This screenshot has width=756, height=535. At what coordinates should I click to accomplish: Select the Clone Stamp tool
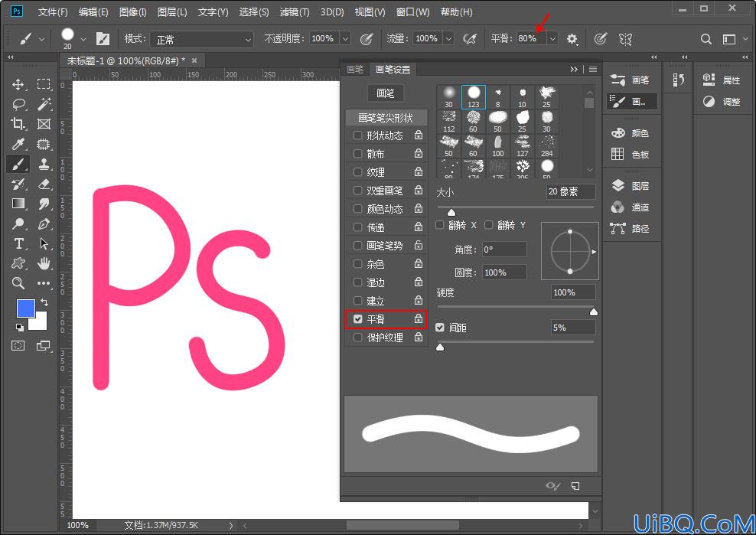44,164
